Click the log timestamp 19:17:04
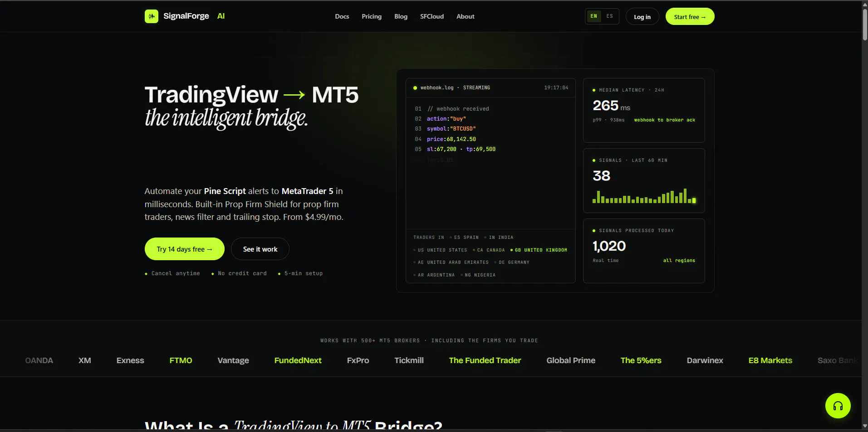The width and height of the screenshot is (868, 432). 556,87
